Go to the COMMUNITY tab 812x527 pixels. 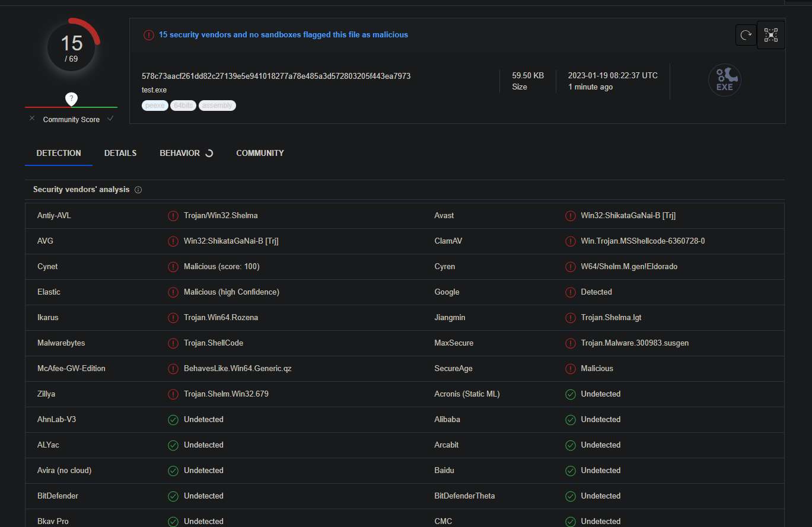coord(260,153)
